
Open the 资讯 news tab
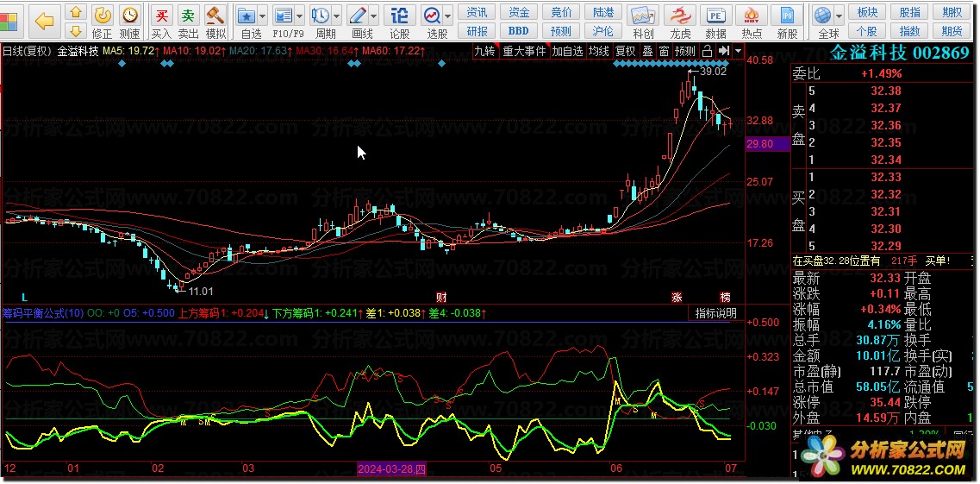click(477, 12)
